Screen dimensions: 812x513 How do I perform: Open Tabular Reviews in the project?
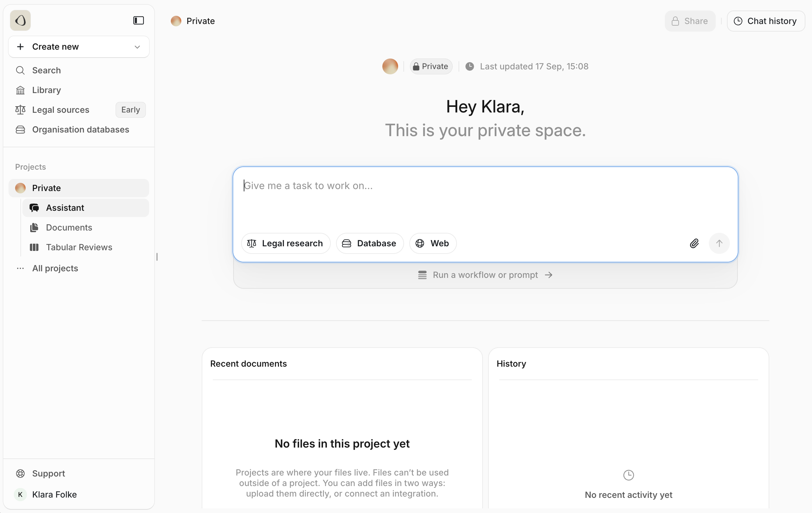coord(79,247)
